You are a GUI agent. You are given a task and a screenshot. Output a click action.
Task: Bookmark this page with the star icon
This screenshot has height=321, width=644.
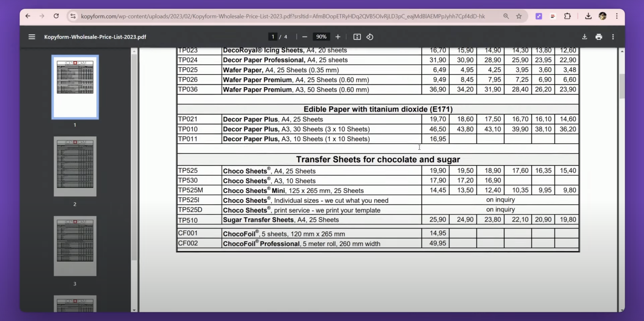(x=518, y=16)
